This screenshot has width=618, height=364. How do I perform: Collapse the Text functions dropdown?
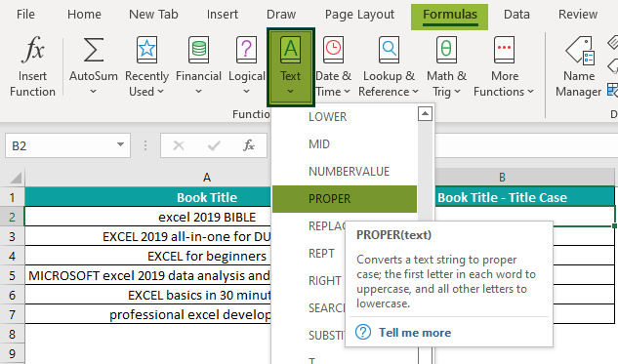291,67
